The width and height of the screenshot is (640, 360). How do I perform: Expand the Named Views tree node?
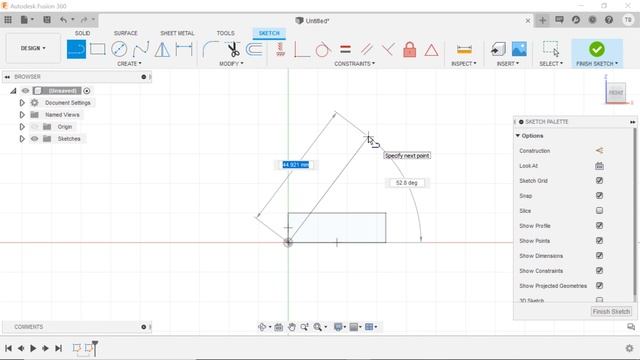22,115
